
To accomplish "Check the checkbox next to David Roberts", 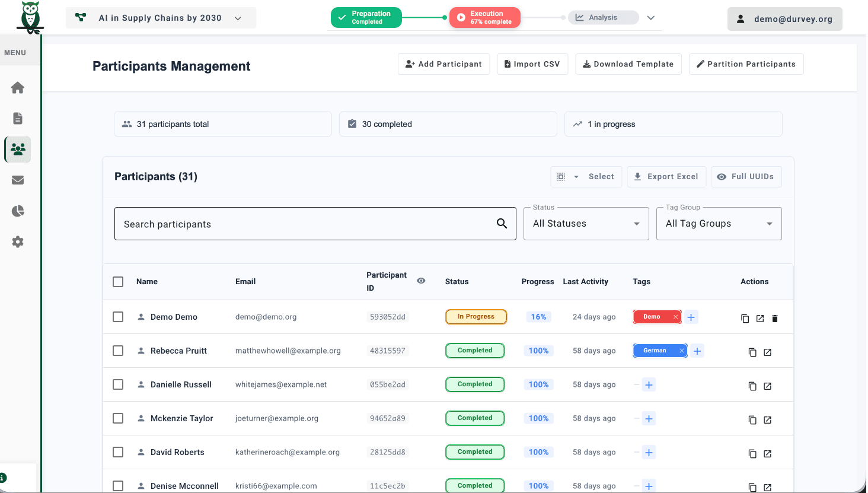I will click(x=117, y=451).
